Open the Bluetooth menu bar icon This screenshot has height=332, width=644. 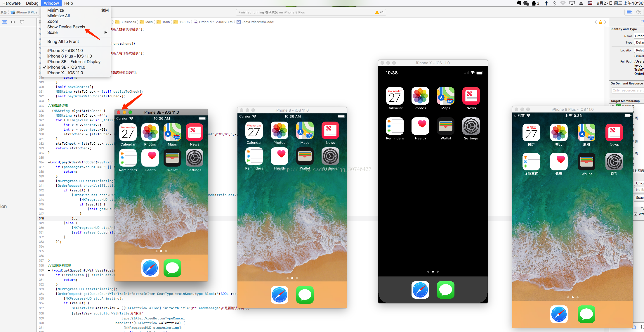(x=554, y=3)
